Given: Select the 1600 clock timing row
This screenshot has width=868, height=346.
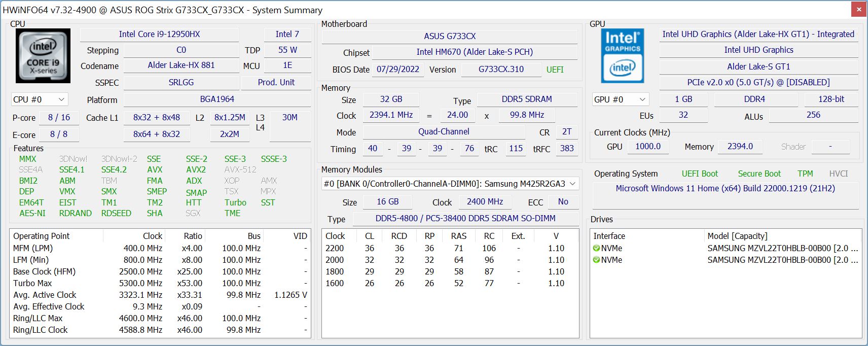Looking at the screenshot, I should [x=450, y=283].
